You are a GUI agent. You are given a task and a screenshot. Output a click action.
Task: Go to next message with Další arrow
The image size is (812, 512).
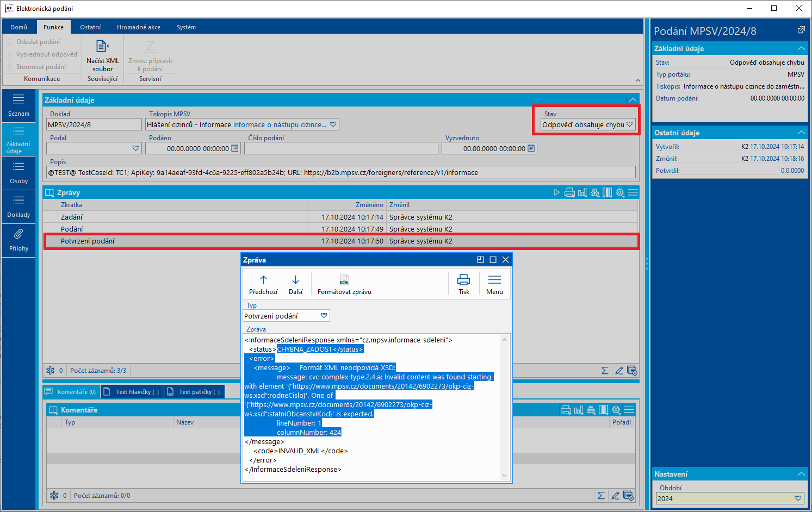coord(295,284)
